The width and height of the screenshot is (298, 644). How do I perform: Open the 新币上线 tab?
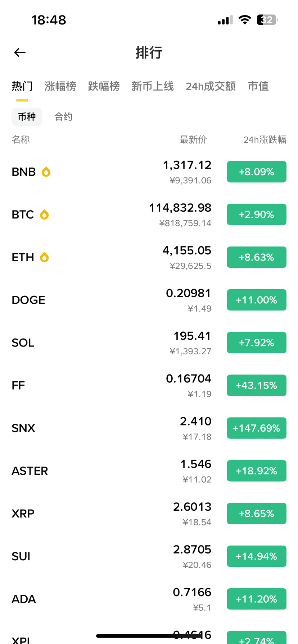pyautogui.click(x=153, y=86)
